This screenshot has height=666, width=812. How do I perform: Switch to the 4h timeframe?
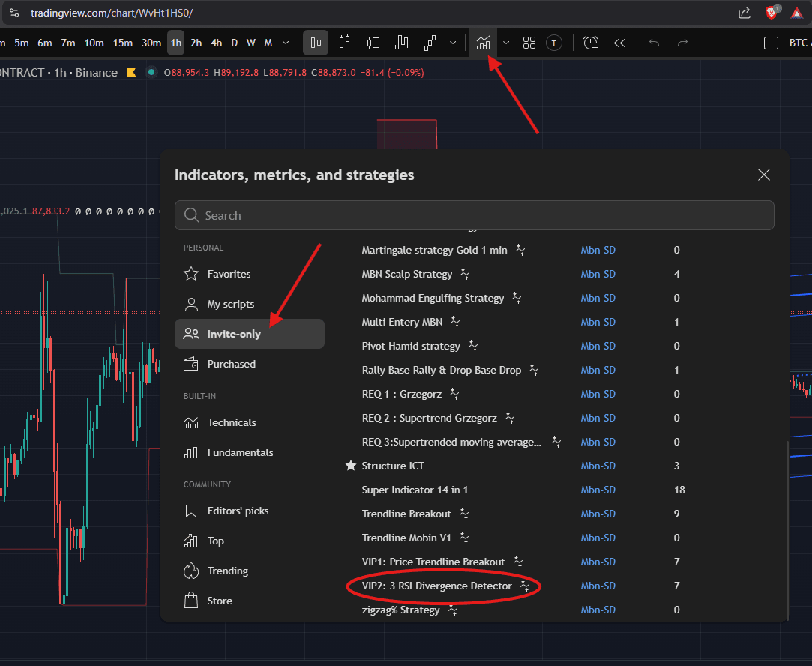(x=217, y=43)
